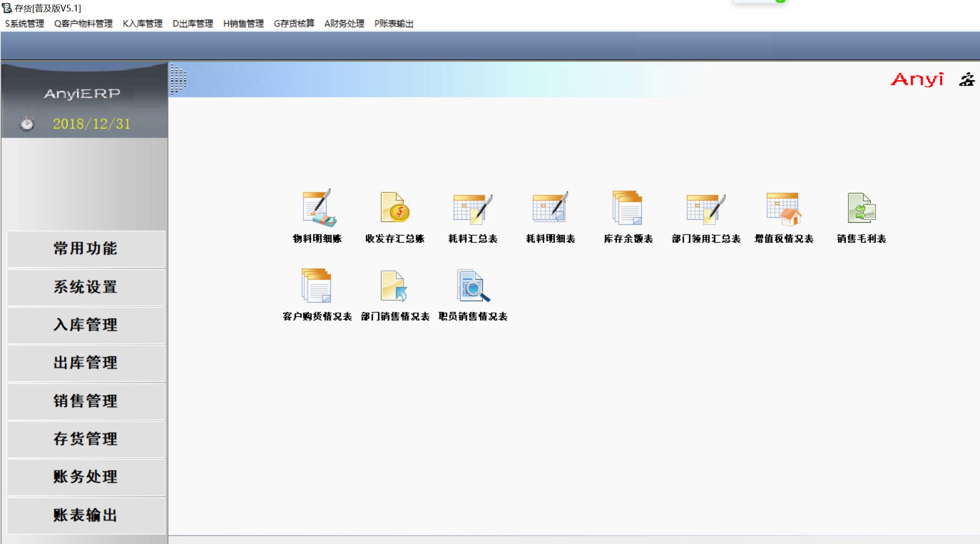Click the dotted grip handle on banner
Image resolution: width=980 pixels, height=544 pixels.
pos(178,79)
